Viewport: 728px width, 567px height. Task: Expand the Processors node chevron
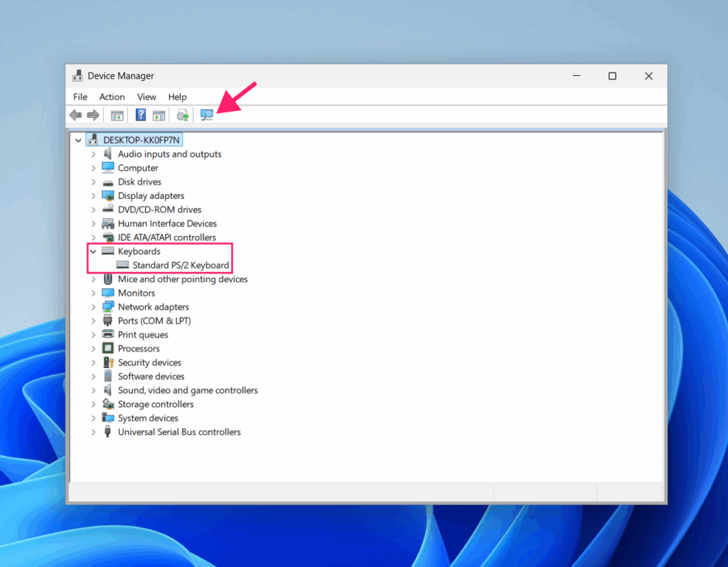(93, 349)
